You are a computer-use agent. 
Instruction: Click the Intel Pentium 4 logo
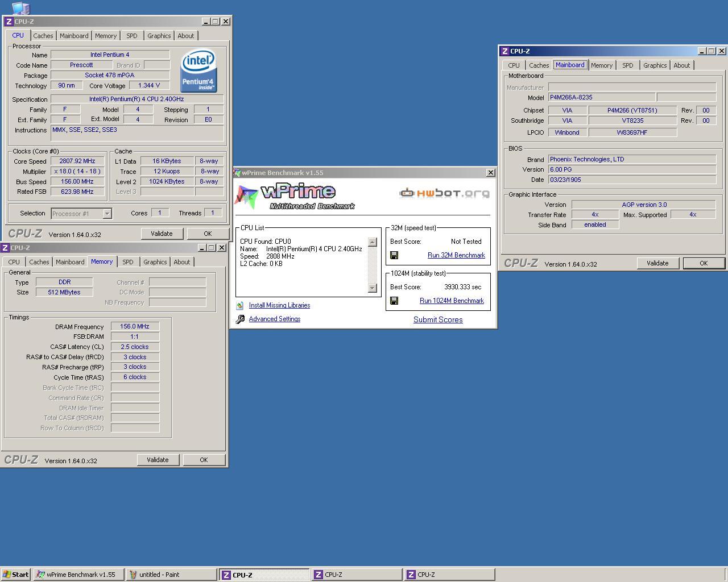coord(198,71)
